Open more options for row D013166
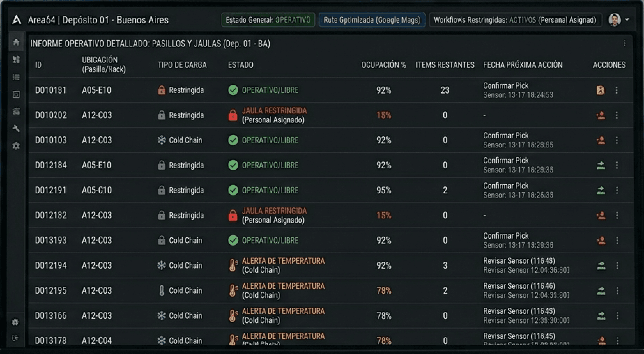The image size is (644, 354). [x=617, y=316]
